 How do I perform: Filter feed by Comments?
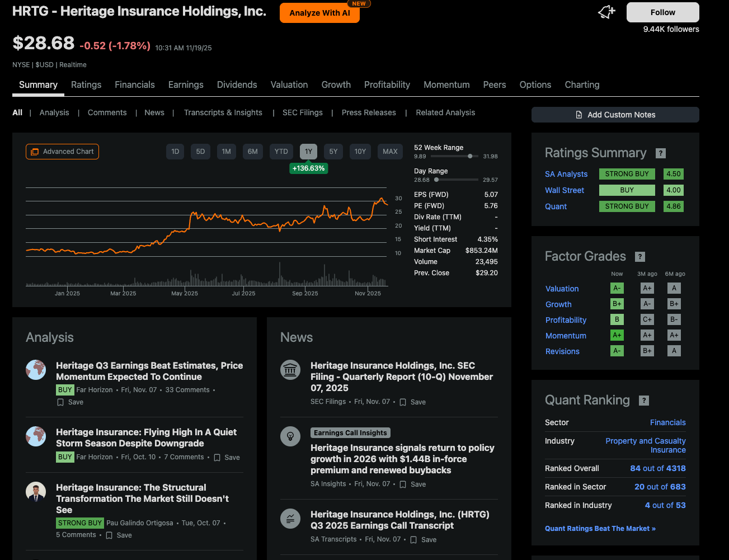pyautogui.click(x=107, y=112)
